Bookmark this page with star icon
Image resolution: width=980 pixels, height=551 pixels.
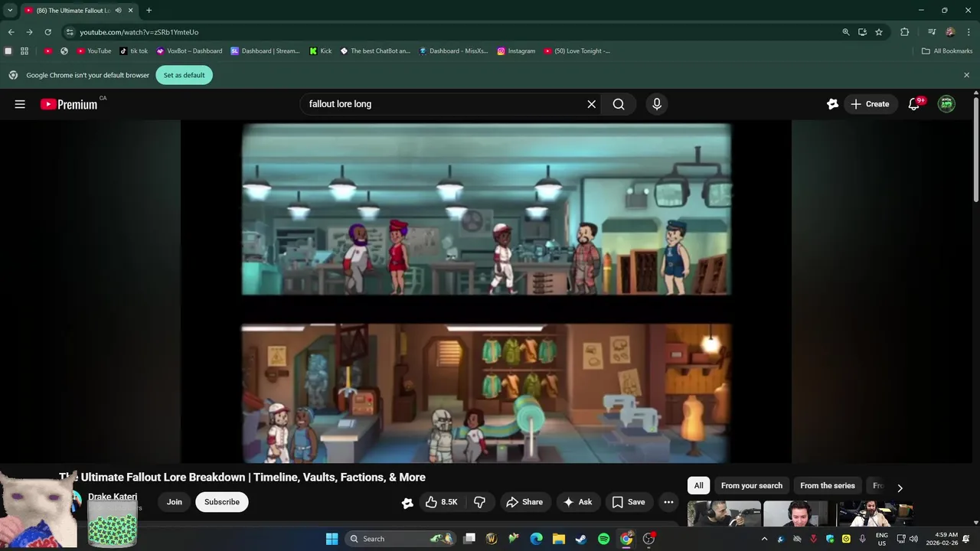[879, 32]
